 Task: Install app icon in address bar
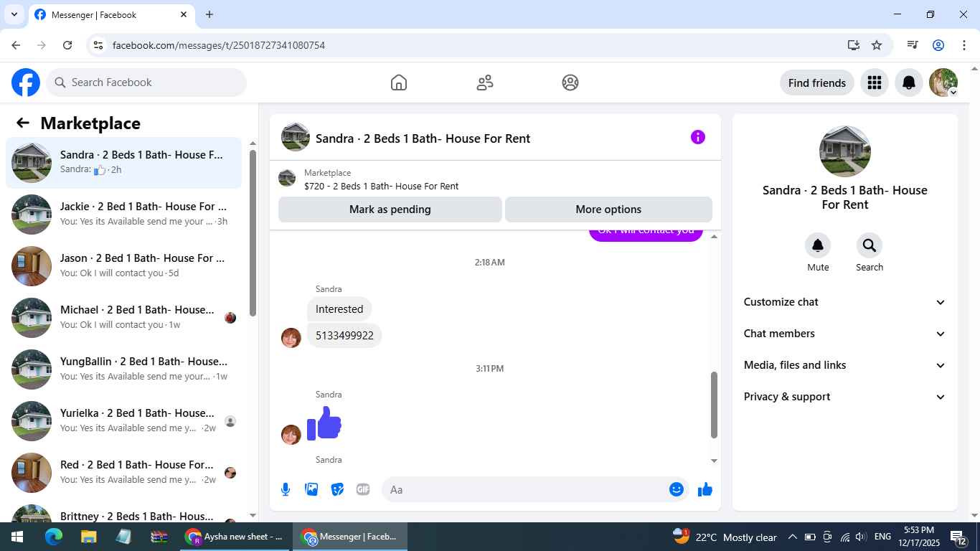853,45
